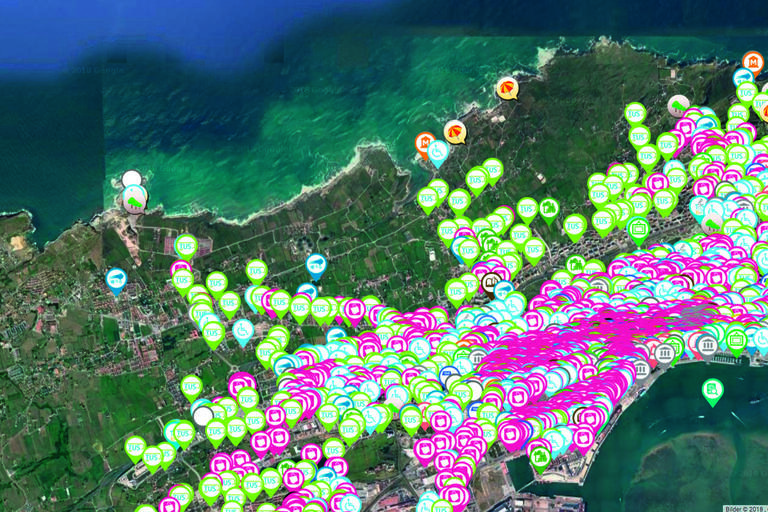
Task: Click the isolated blue camera marker in the west
Action: pyautogui.click(x=117, y=279)
